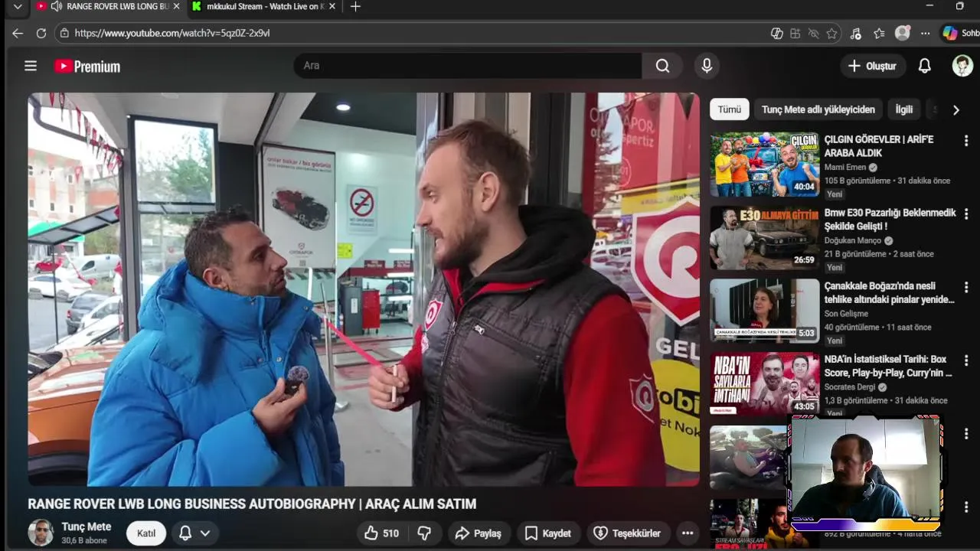The image size is (980, 551).
Task: Open options for ÇILGIN GÖREVLER video
Action: [966, 141]
